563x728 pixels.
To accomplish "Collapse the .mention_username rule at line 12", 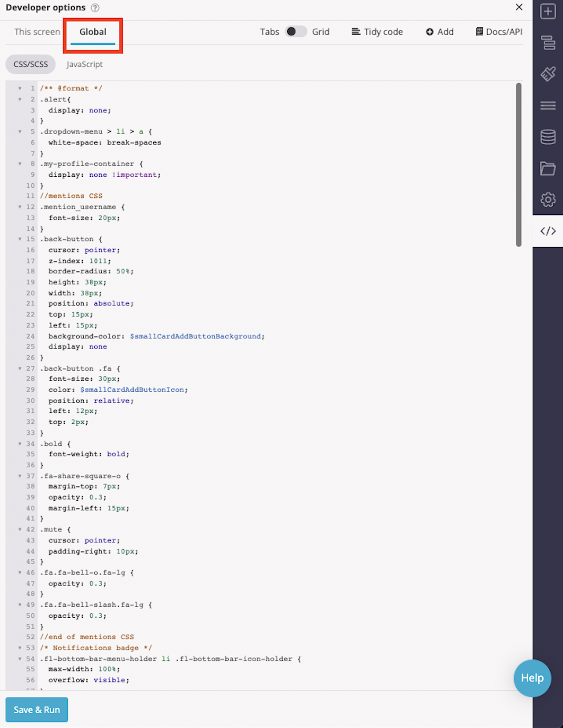I will coord(20,207).
